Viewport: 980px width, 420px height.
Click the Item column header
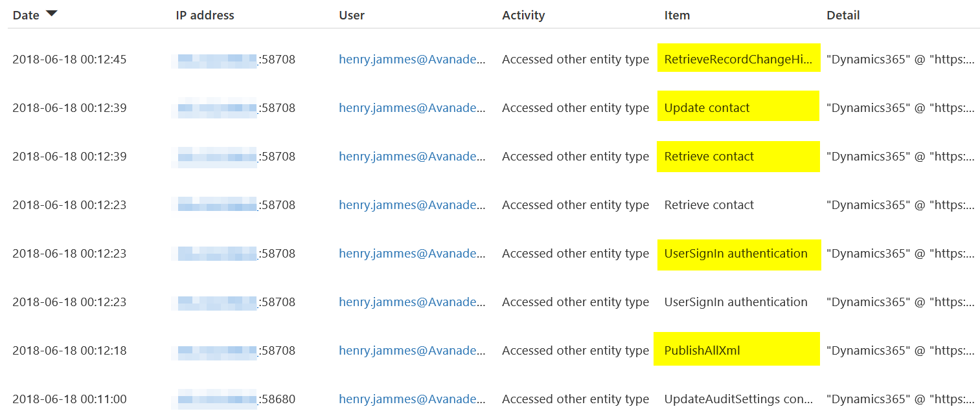(x=677, y=15)
